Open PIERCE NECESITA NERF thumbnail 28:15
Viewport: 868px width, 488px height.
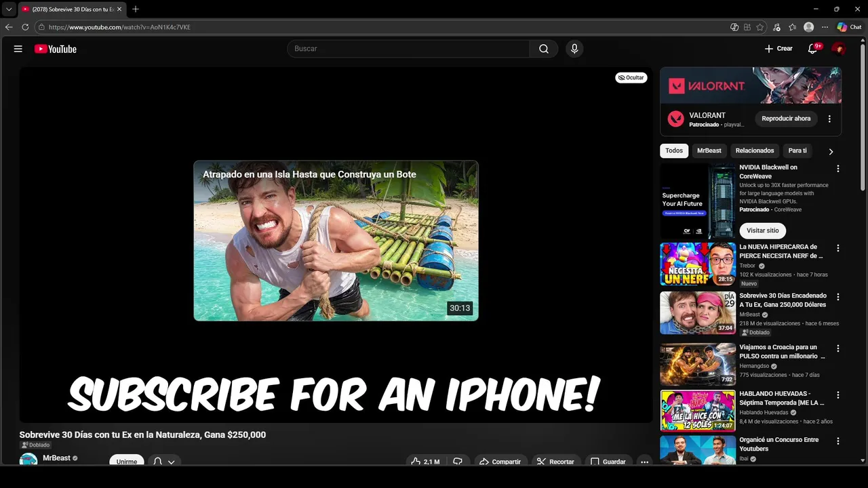(698, 264)
